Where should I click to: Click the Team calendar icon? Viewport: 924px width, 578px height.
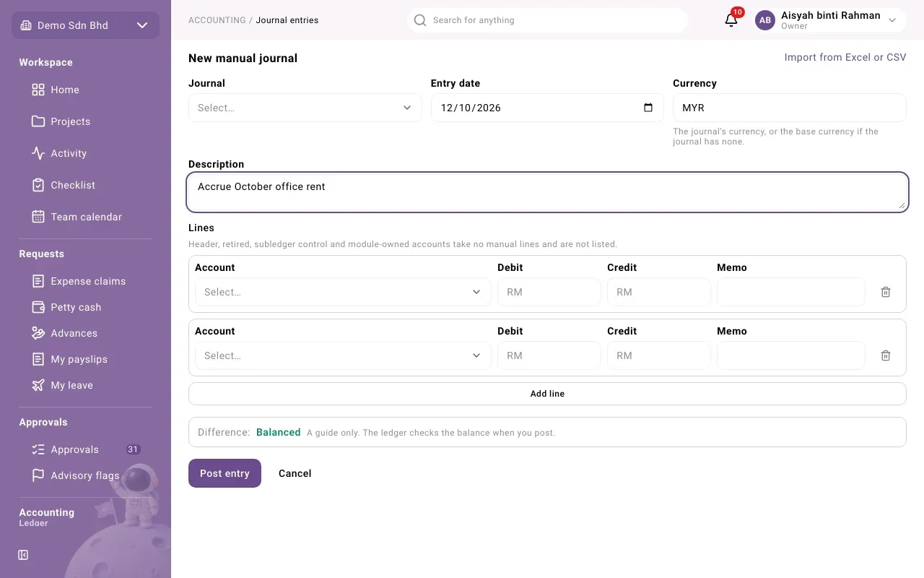tap(38, 217)
